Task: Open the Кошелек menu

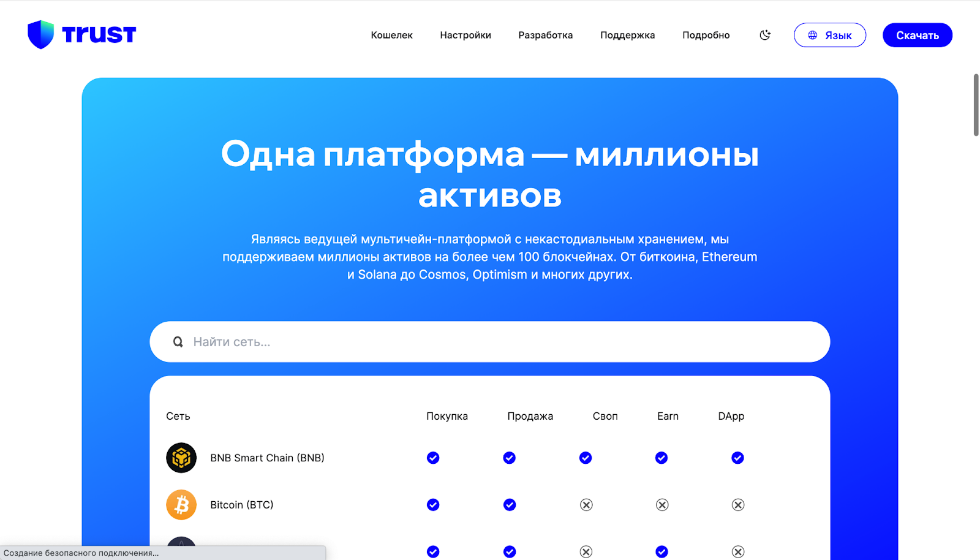Action: (x=391, y=35)
